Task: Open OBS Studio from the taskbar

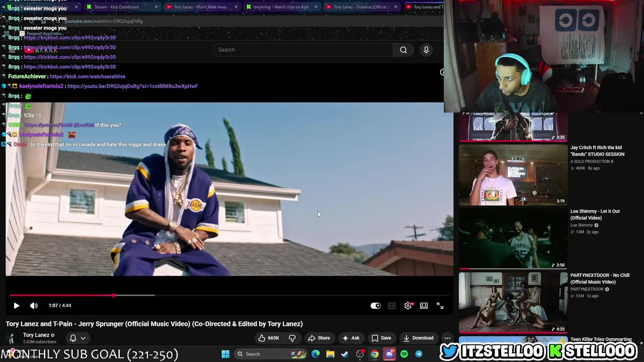Action: point(360,354)
